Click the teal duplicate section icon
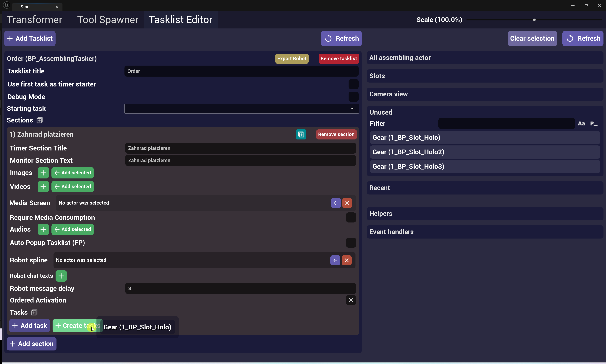Screen dimensions: 606x364 coord(301,134)
